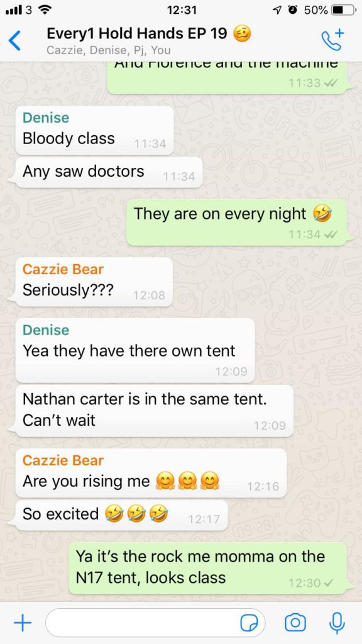Image resolution: width=362 pixels, height=644 pixels.
Task: Tap microphone to record voice message
Action: pyautogui.click(x=337, y=623)
